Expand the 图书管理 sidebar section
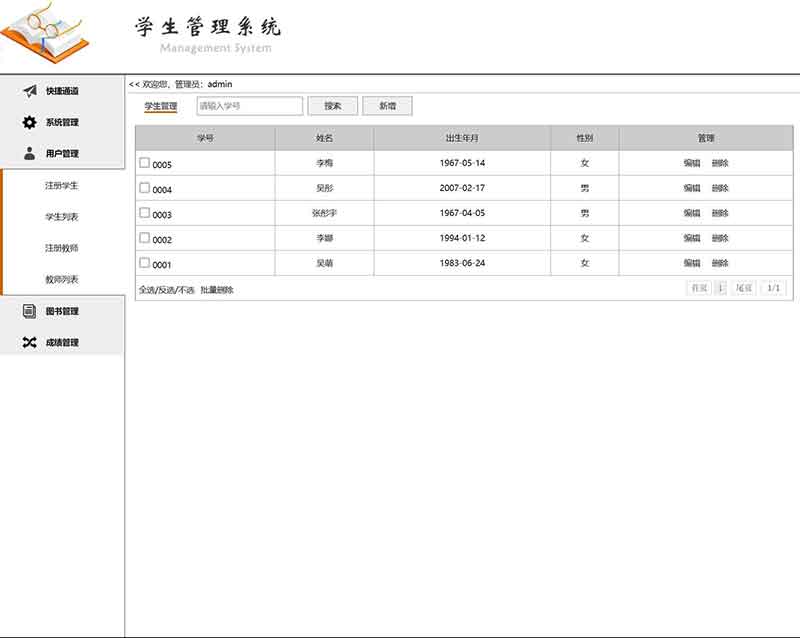Screen dimensions: 800x638 click(x=62, y=311)
